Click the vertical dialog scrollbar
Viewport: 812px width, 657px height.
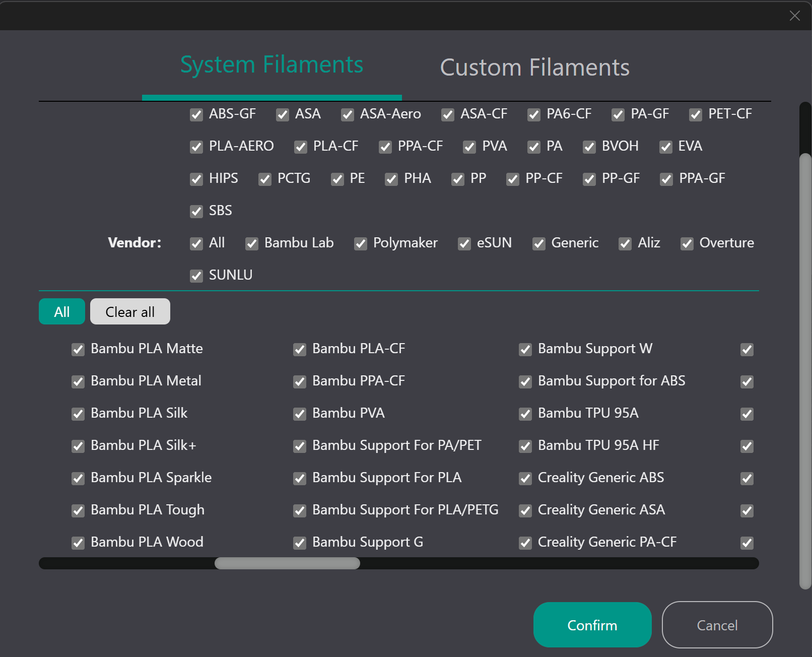805,371
